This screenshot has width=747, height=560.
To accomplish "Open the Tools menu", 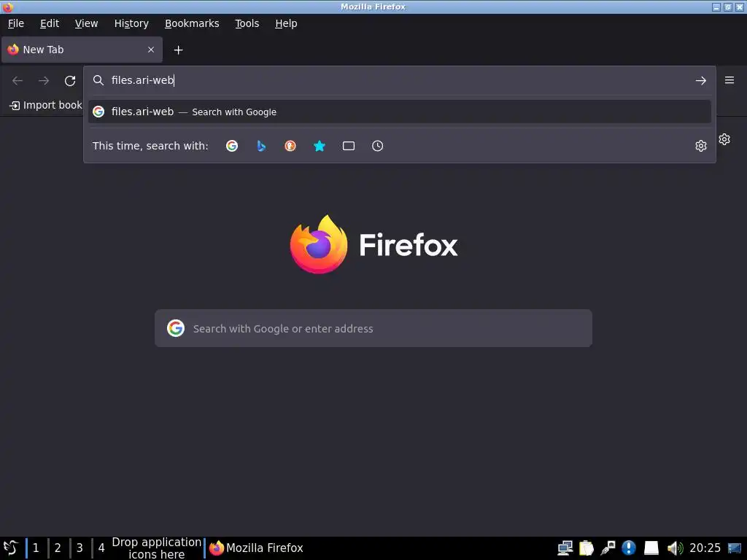I will (x=247, y=23).
